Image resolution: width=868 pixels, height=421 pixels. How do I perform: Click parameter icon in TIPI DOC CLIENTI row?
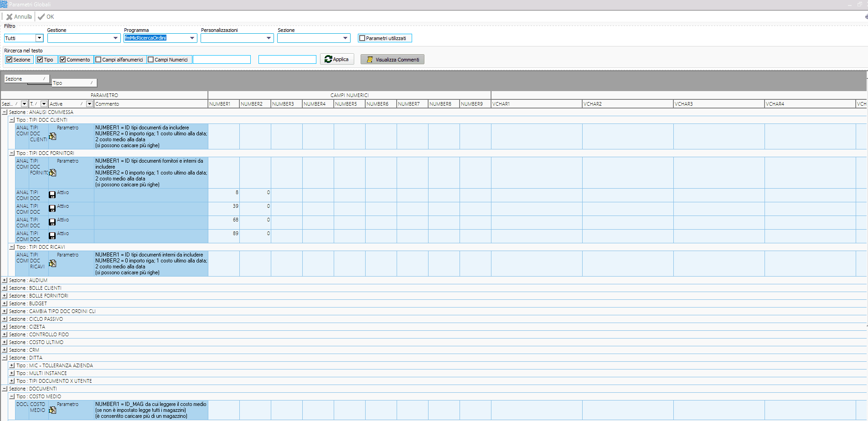click(52, 136)
